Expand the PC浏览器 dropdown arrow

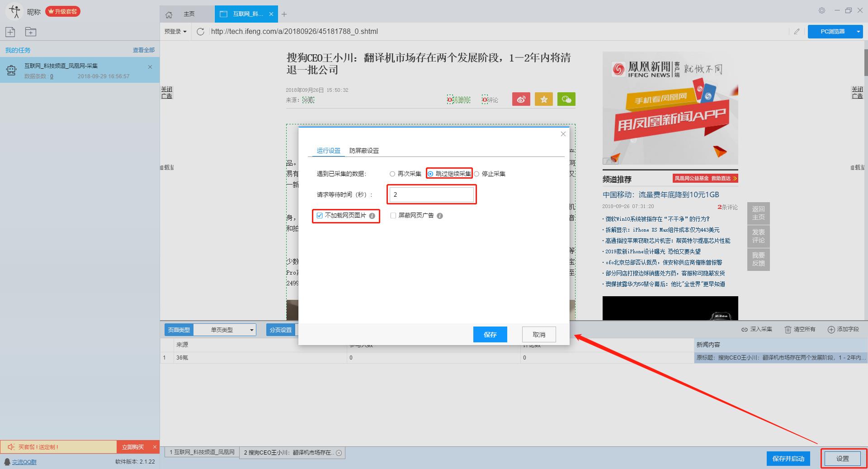(x=858, y=31)
